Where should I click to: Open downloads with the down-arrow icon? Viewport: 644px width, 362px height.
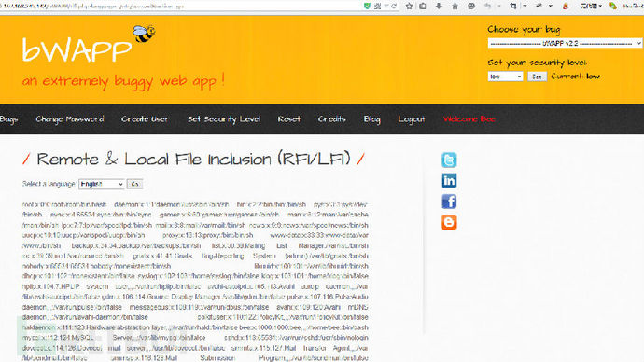(x=439, y=6)
